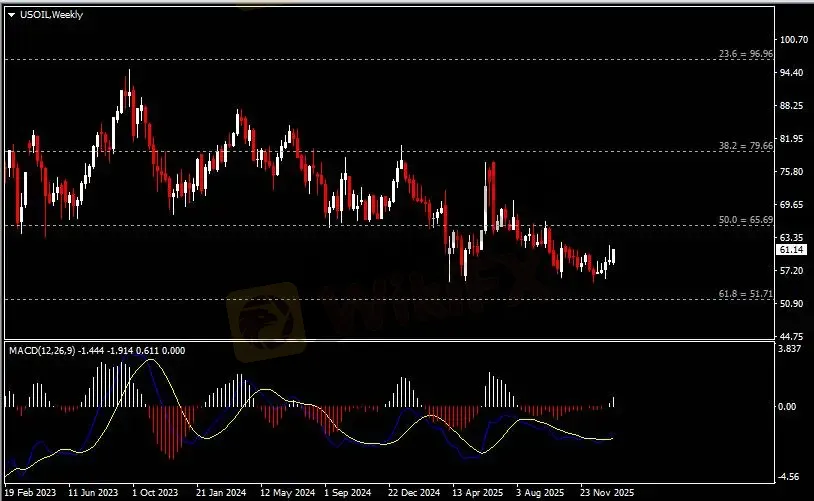Image resolution: width=814 pixels, height=501 pixels.
Task: Pick the 61.8 = 51.71 Fibonacci label
Action: pyautogui.click(x=745, y=294)
